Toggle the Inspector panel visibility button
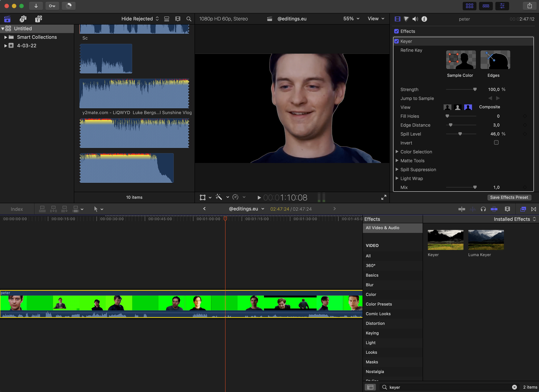 (502, 6)
